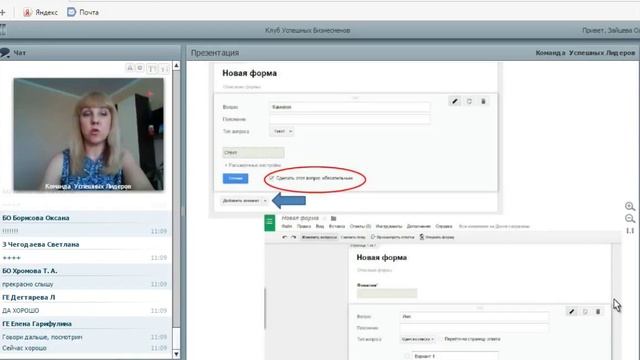This screenshot has height=360, width=640.
Task: Select chat name ГЕ Дегтярева Л
Action: tap(29, 298)
